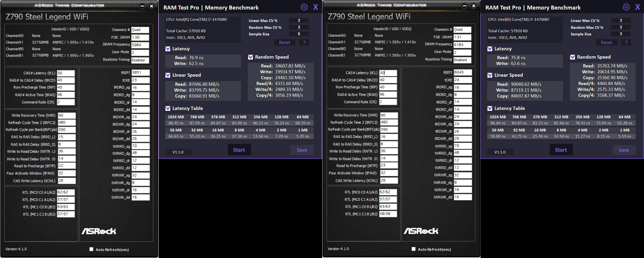
Task: Select tREFI field showing 6045
Action: tap(463, 72)
